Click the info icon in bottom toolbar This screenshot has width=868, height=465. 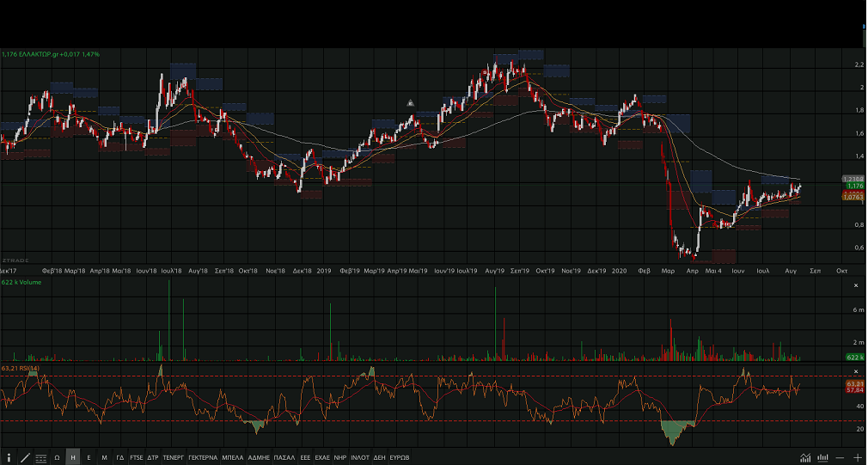click(x=9, y=458)
